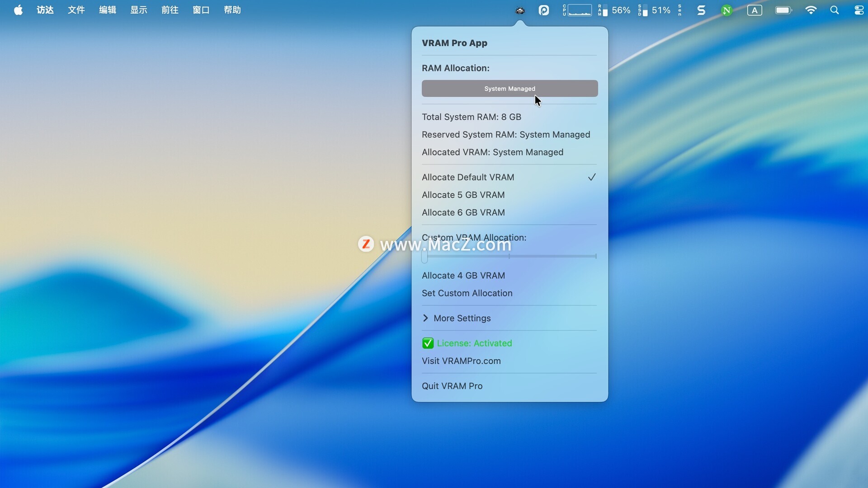Image resolution: width=868 pixels, height=488 pixels.
Task: Open the CPU usage graph monitor
Action: click(x=577, y=10)
